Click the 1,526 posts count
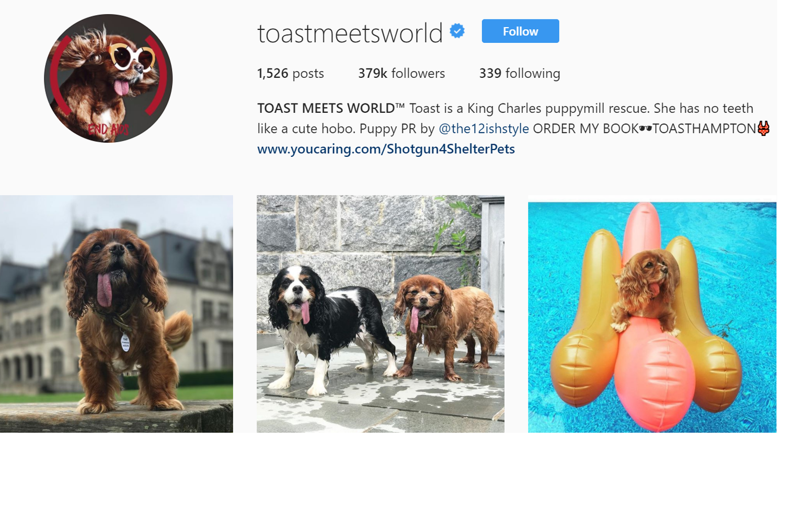 point(291,73)
